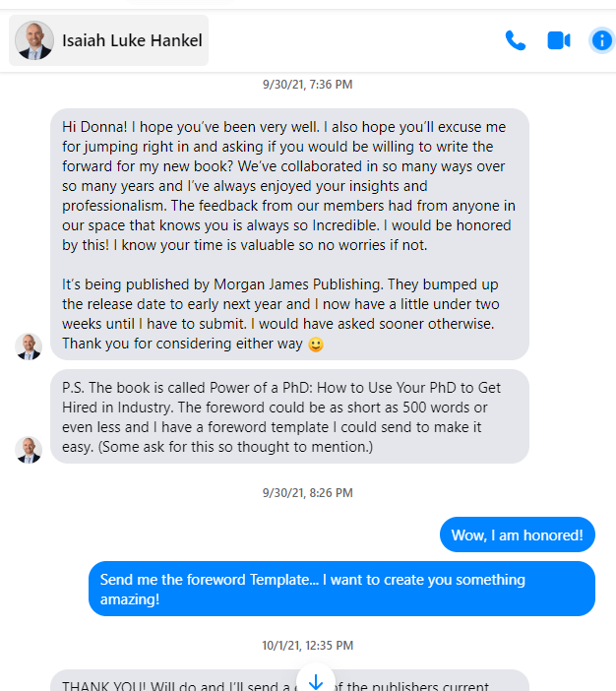Click the 10/1/21, 12:35 PM timestamp
The width and height of the screenshot is (616, 691).
[307, 646]
